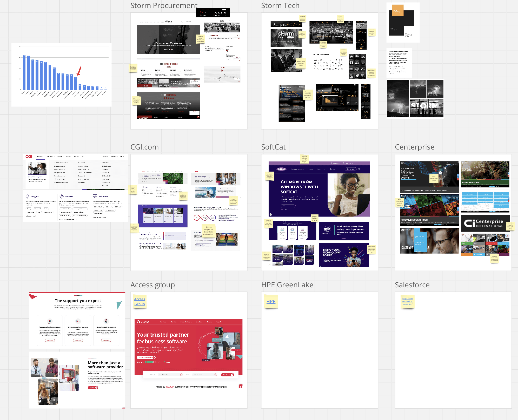This screenshot has height=420, width=518.
Task: Select 'More than just a software provider' screenshot
Action: pos(77,380)
